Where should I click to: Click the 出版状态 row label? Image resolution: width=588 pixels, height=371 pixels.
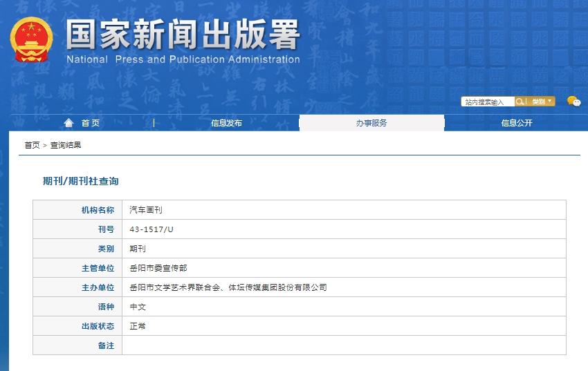click(98, 326)
